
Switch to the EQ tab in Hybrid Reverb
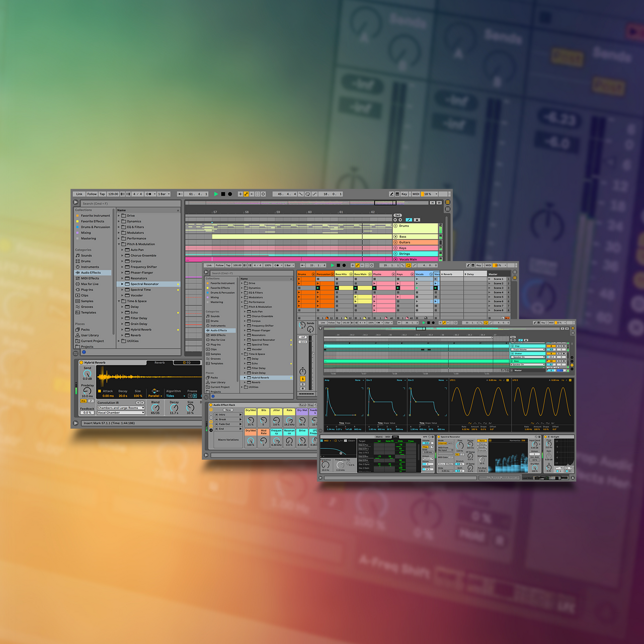click(x=187, y=363)
